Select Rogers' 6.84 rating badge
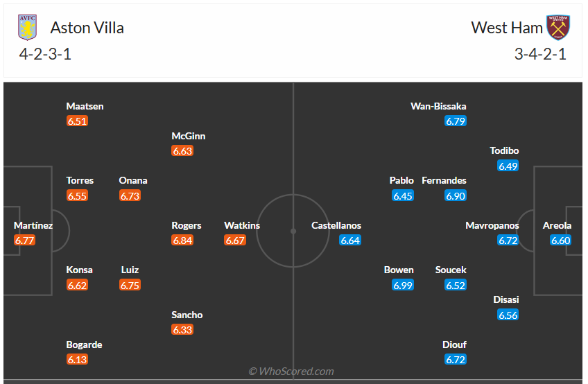Viewport: 588px width, 384px height. coord(182,241)
